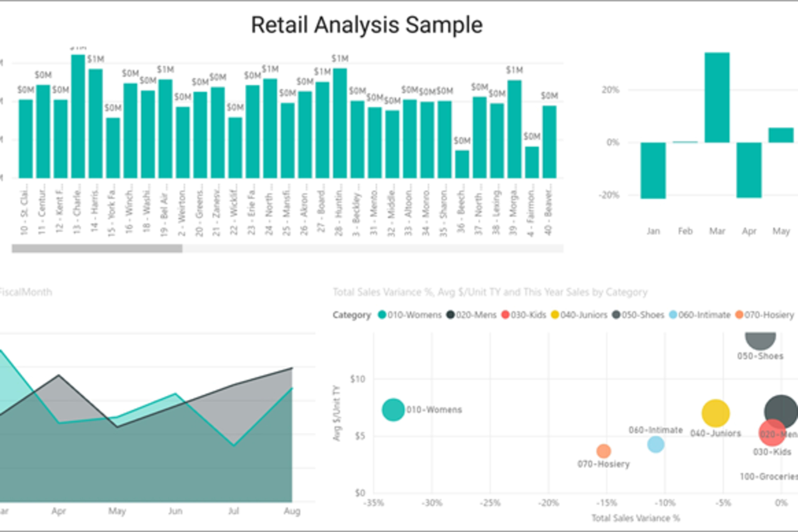This screenshot has width=798, height=532.
Task: Click the 010-Womens bubble in the scatter chart
Action: (x=393, y=410)
